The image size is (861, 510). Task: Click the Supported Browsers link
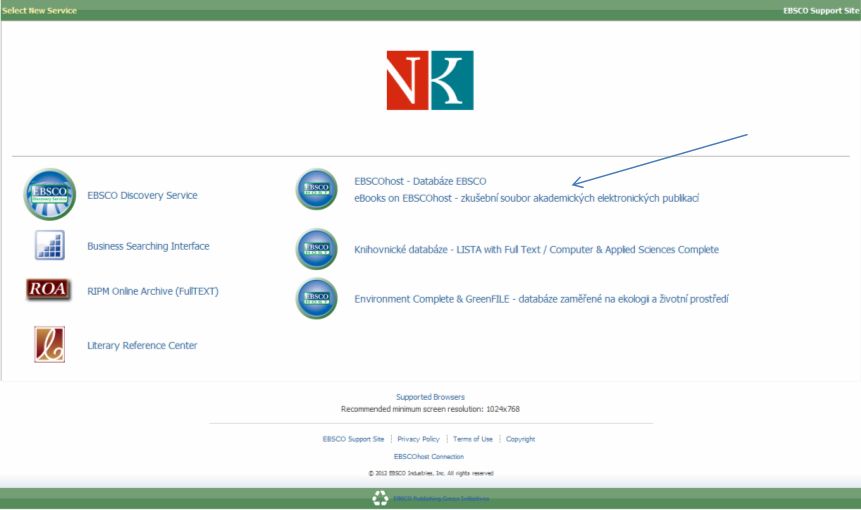pos(430,397)
